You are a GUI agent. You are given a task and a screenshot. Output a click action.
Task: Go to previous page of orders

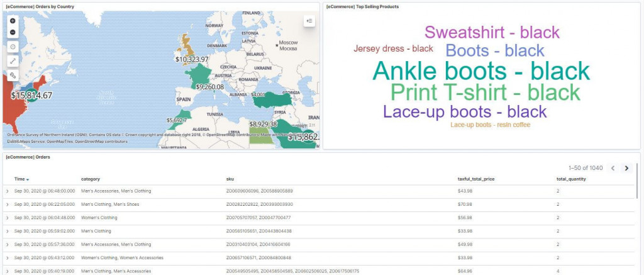pos(613,168)
